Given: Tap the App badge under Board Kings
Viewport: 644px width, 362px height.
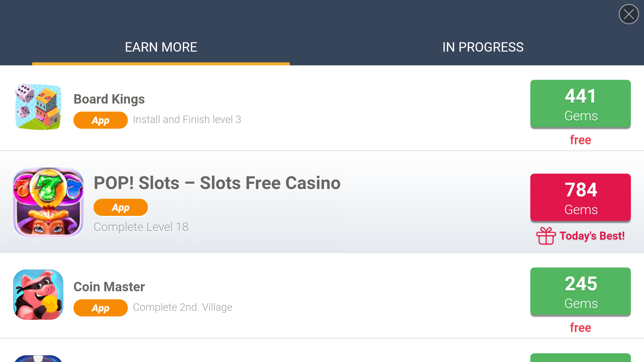Looking at the screenshot, I should (100, 120).
